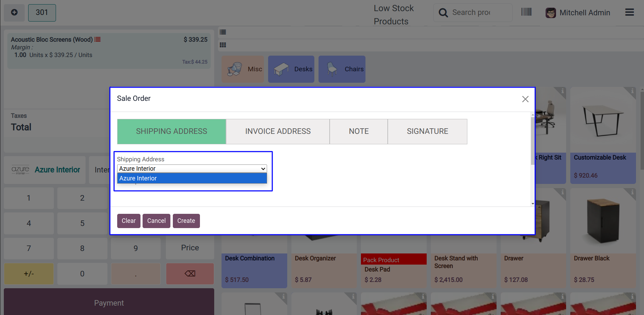Viewport: 644px width, 315px height.
Task: Open info icon on Customizable Desk
Action: (x=632, y=91)
